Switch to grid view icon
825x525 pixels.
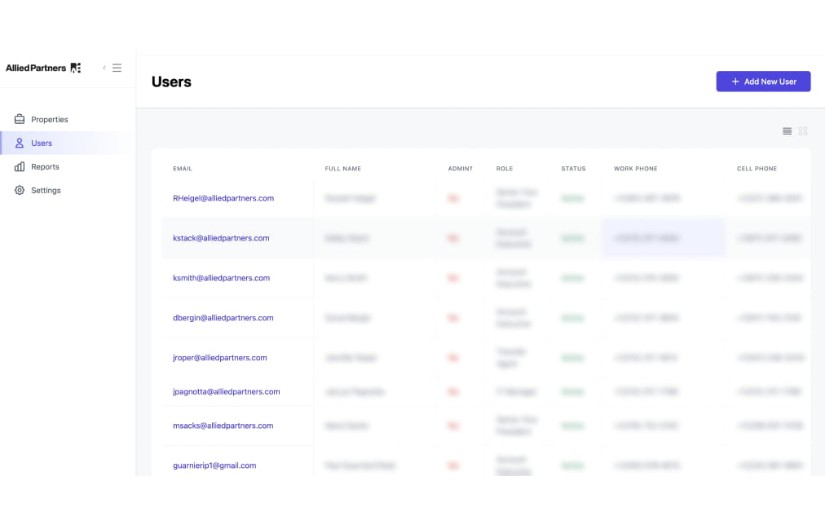803,131
